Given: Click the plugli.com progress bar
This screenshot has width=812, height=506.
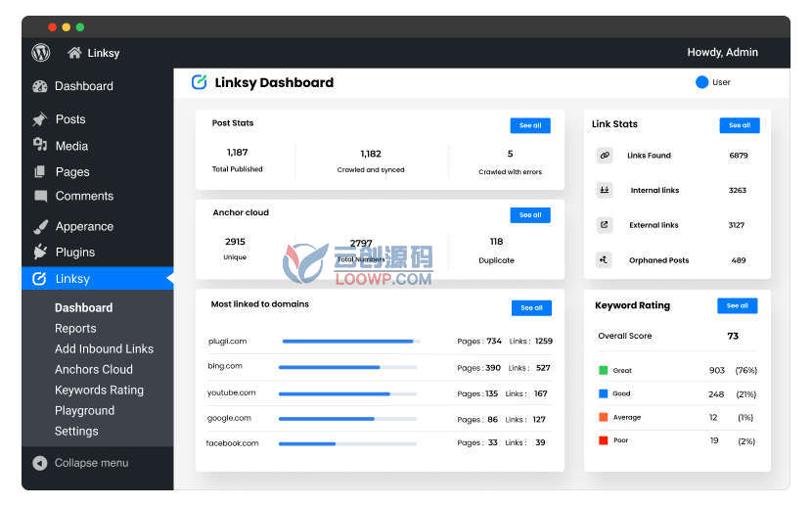Looking at the screenshot, I should tap(351, 342).
